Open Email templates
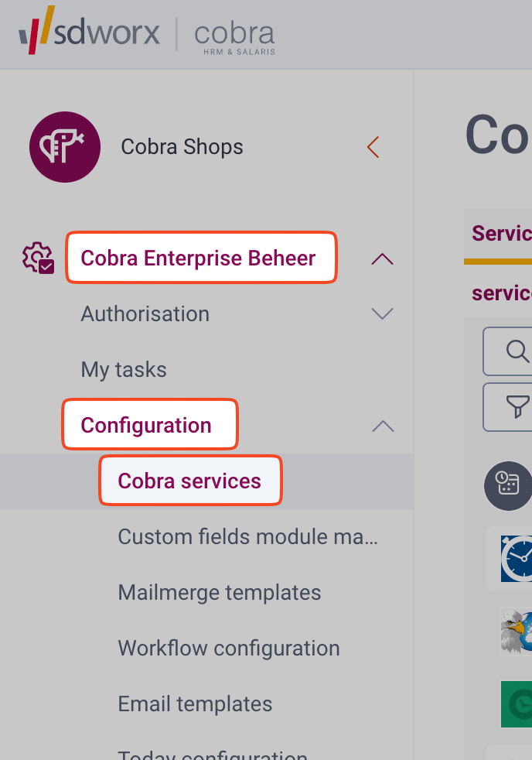The height and width of the screenshot is (760, 532). [195, 704]
